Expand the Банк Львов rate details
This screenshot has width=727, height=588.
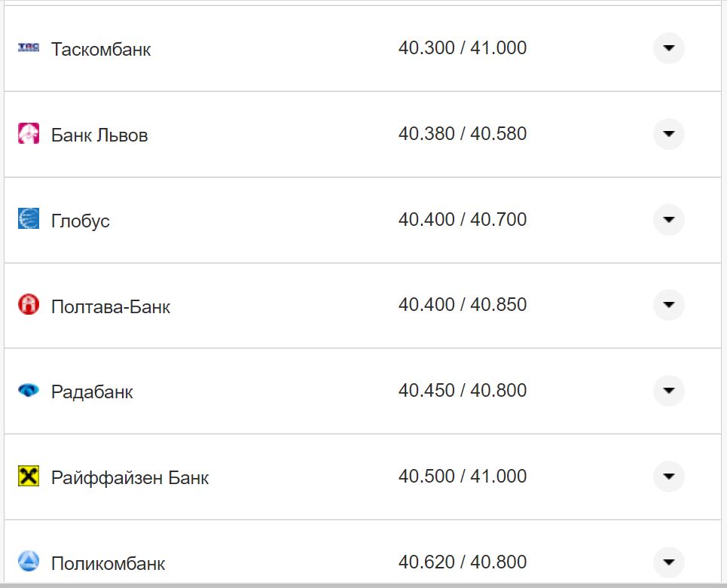click(668, 134)
